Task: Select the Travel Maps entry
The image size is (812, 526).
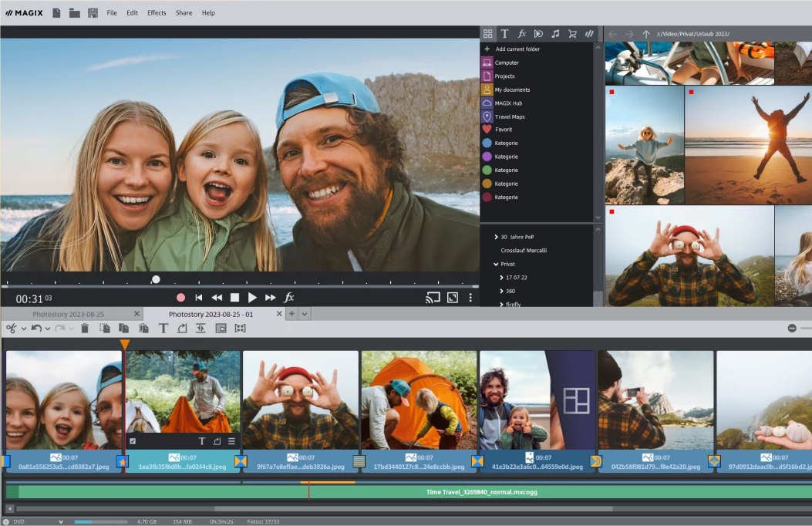Action: coord(511,116)
